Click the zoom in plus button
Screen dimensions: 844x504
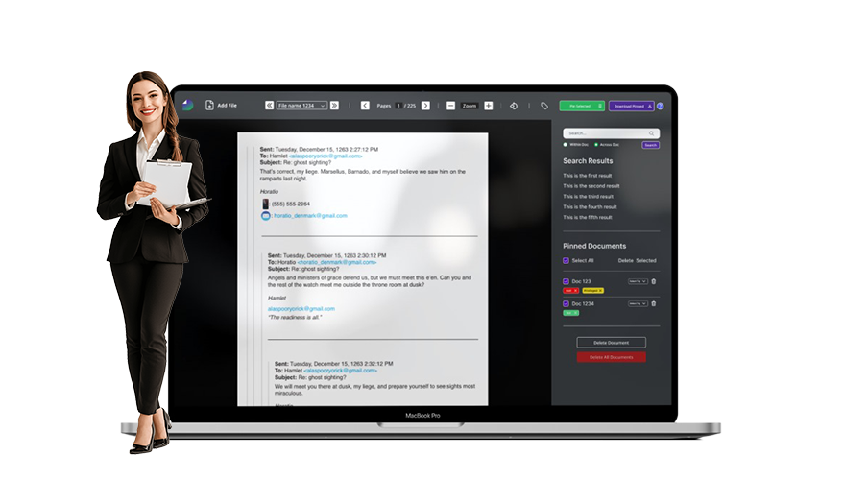pyautogui.click(x=489, y=106)
